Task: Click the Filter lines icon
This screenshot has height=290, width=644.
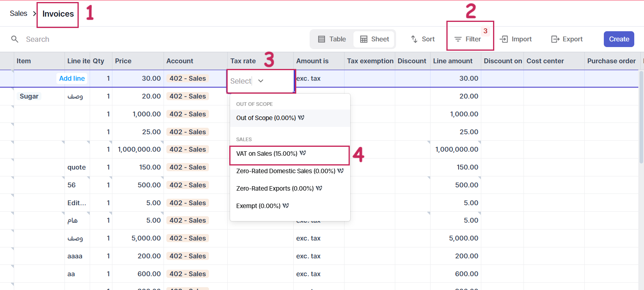Action: pyautogui.click(x=458, y=39)
